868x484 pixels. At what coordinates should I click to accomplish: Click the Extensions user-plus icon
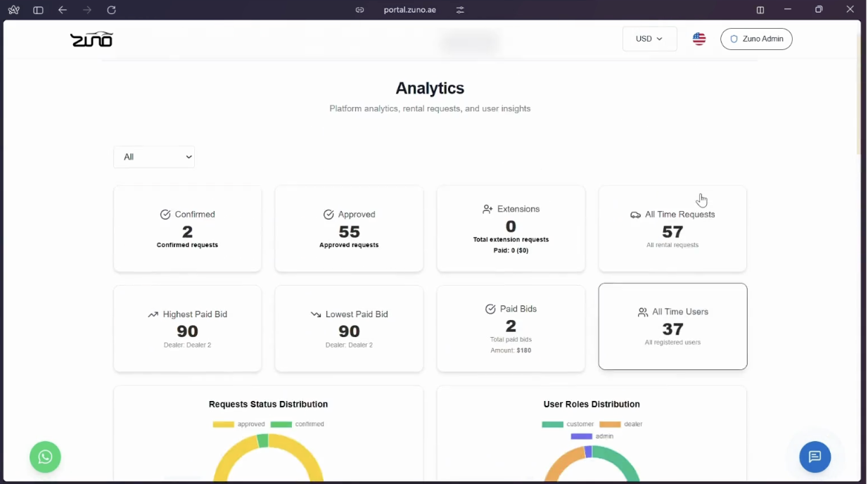(x=487, y=209)
